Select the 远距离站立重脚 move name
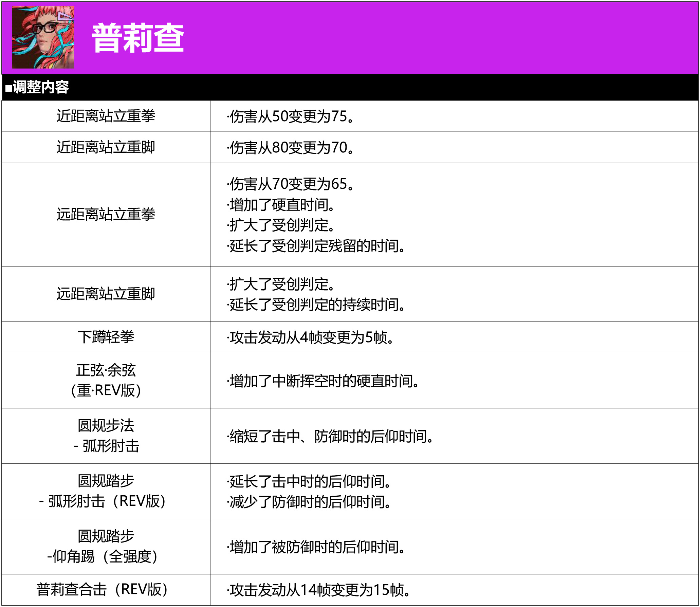The height and width of the screenshot is (607, 700). 106,294
